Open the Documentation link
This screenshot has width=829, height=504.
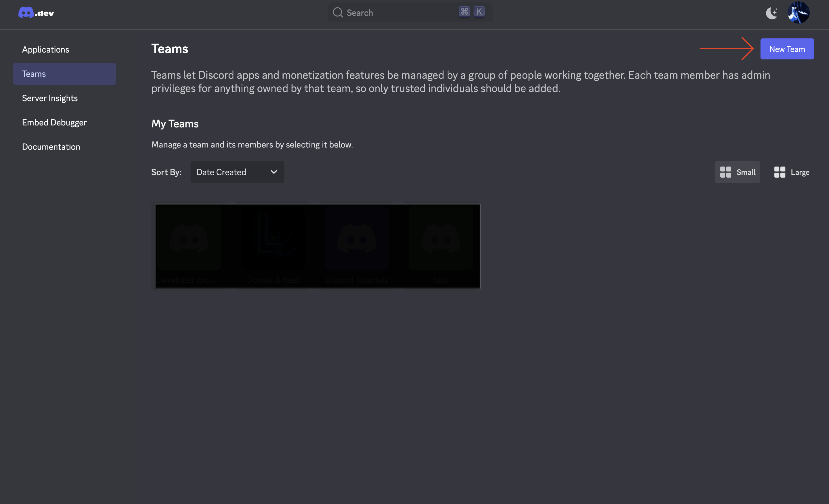(51, 147)
